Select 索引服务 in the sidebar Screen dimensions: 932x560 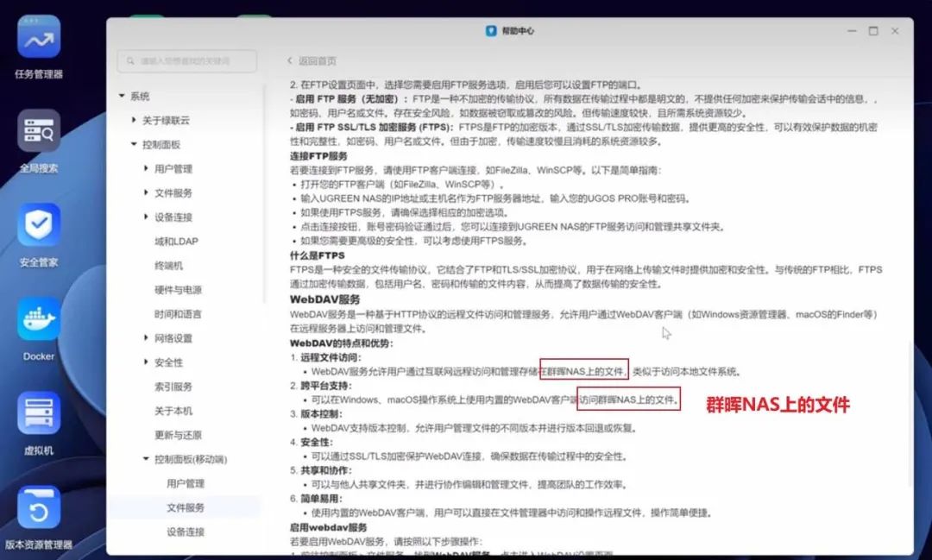tap(173, 387)
